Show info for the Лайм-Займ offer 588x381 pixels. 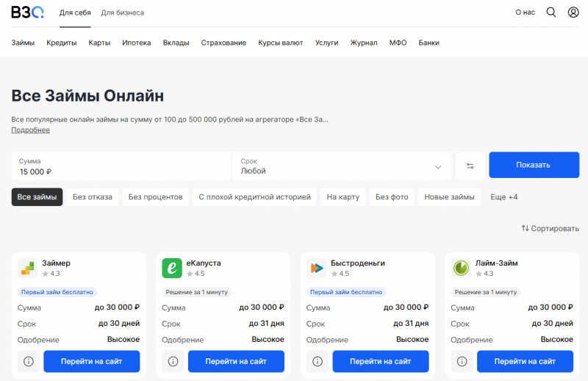[x=462, y=361]
